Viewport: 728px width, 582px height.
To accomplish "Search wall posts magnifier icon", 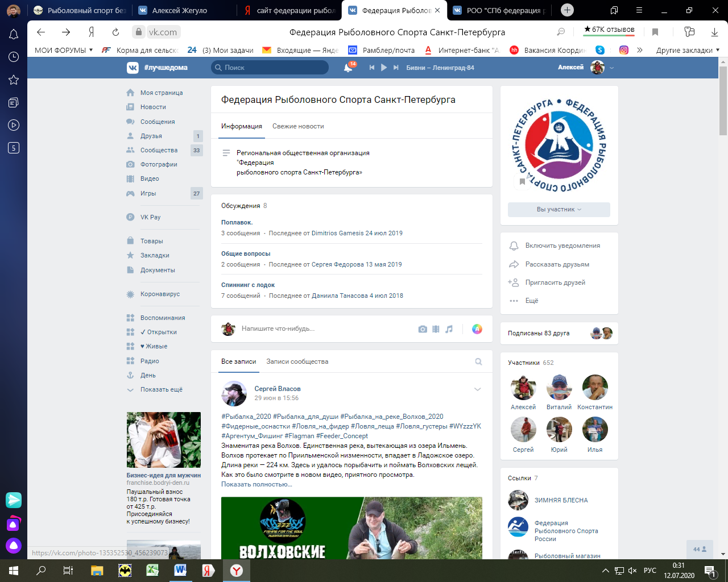I will click(x=478, y=361).
